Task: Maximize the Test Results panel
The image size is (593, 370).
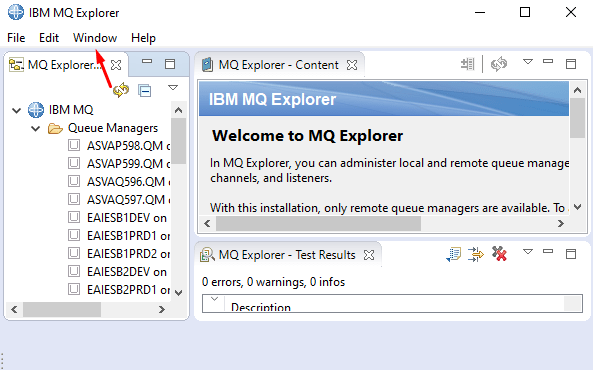Action: click(x=571, y=253)
